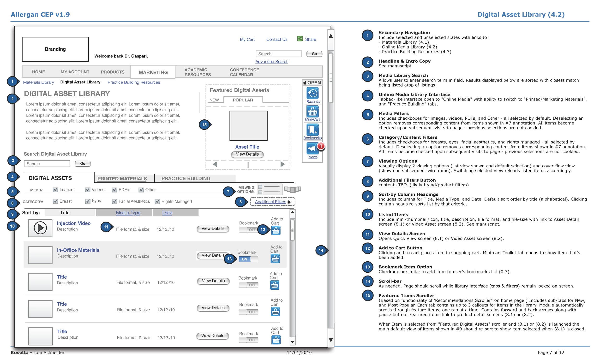Click the green Share icon
Image resolution: width=600 pixels, height=364 pixels.
[300, 39]
